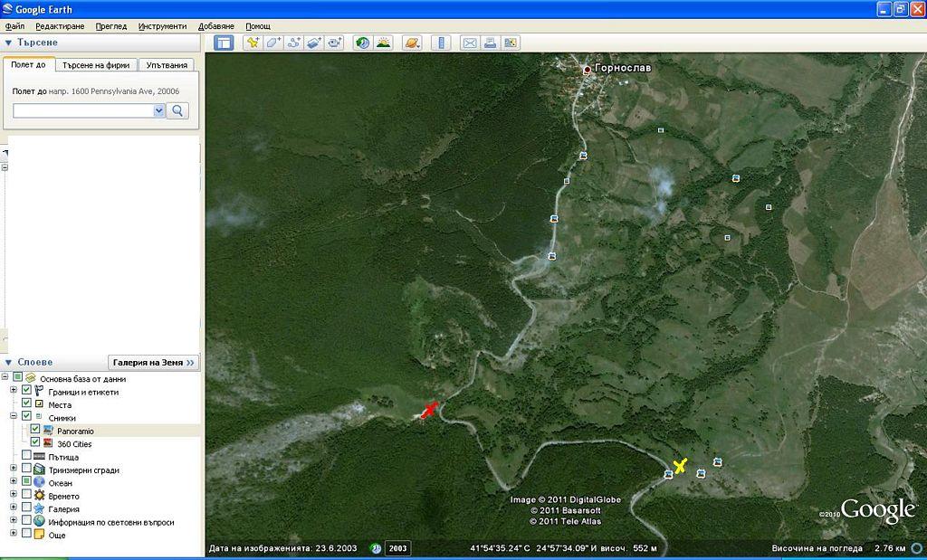Uncheck the Panoramio layer checkbox

tap(35, 430)
